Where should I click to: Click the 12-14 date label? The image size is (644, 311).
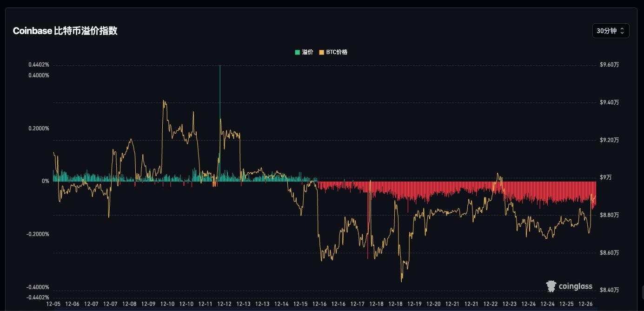click(281, 304)
